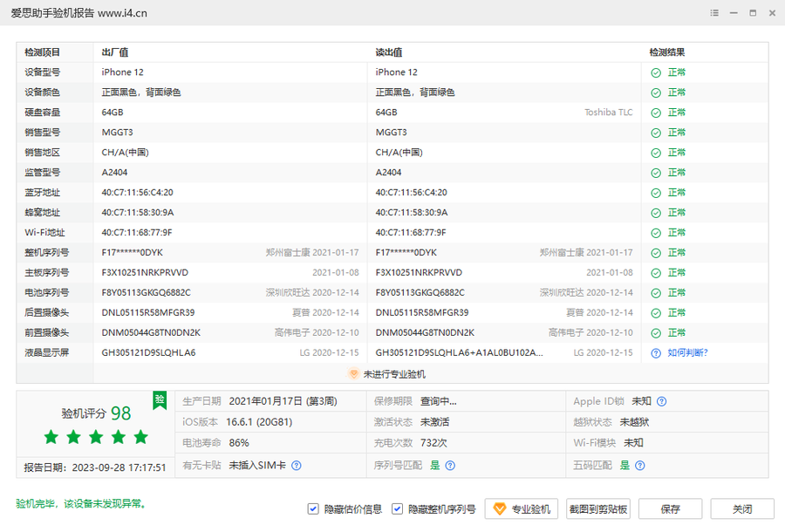Select read value 40:C7:11:56:C4:20 for Bluetooth
Screen dimensions: 785x532
coord(412,193)
